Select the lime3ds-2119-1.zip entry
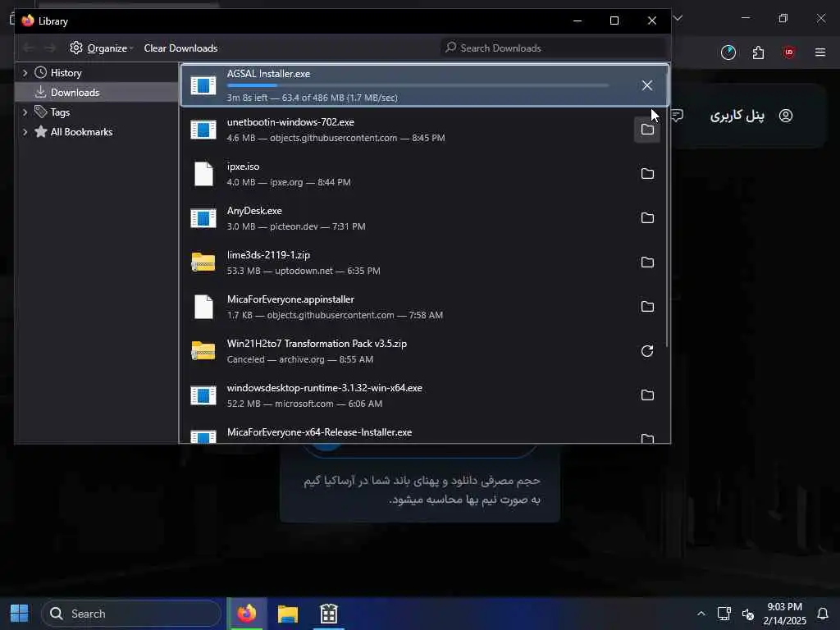This screenshot has height=630, width=840. 423,262
